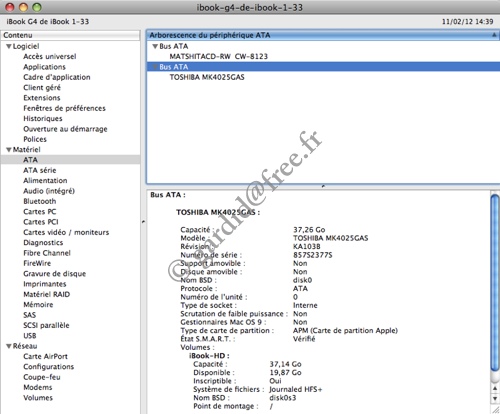Collapse the Logiciel section triangle
500x414 pixels.
click(x=9, y=46)
